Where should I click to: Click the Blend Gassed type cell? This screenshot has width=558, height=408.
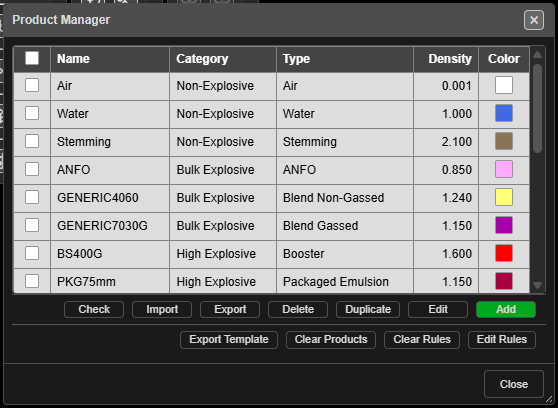pos(345,226)
